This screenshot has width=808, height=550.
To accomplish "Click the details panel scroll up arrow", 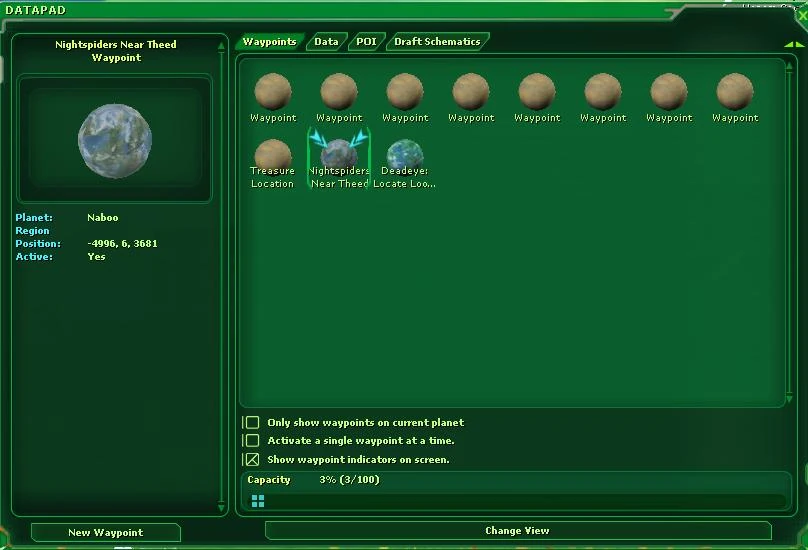I will coord(221,46).
